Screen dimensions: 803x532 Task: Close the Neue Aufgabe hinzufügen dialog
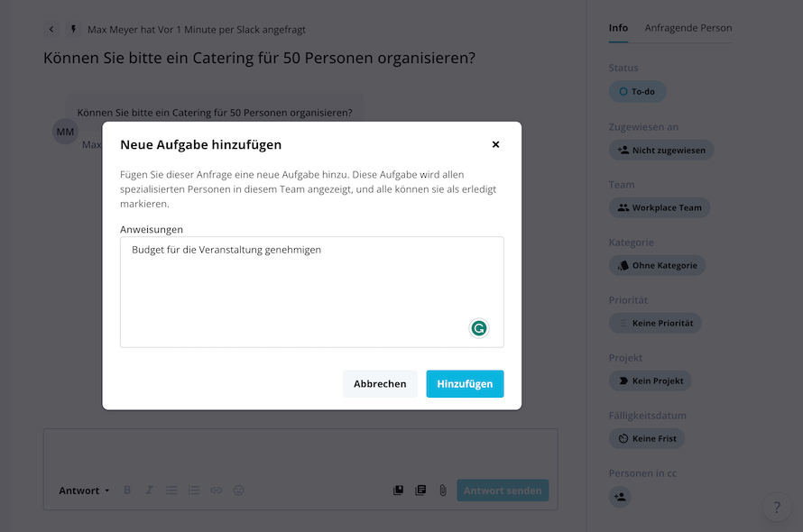click(x=495, y=144)
